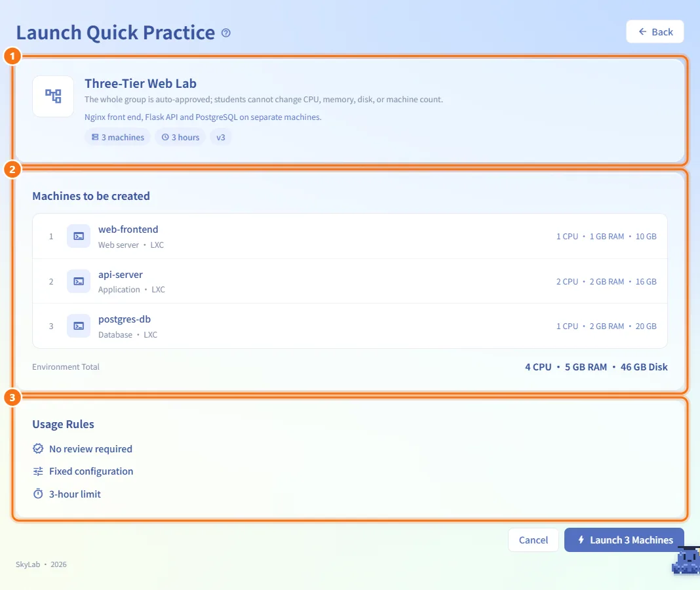Viewport: 700px width, 590px height.
Task: Click the 'Three-Tier Web Lab' title
Action: [x=141, y=83]
